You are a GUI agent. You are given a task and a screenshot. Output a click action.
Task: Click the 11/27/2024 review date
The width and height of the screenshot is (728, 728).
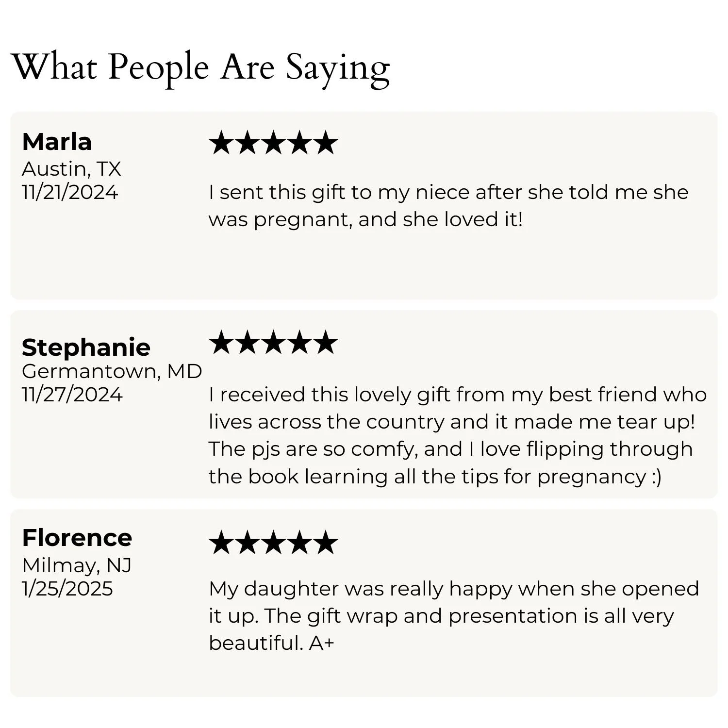pyautogui.click(x=72, y=394)
